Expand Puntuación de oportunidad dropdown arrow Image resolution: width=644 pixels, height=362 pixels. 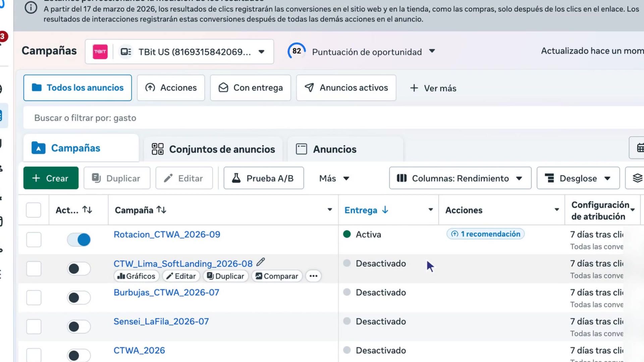point(432,51)
